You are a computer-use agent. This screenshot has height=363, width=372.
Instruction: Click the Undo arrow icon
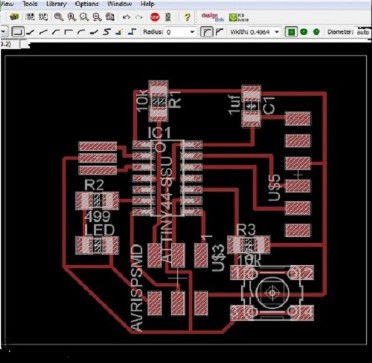(126, 17)
